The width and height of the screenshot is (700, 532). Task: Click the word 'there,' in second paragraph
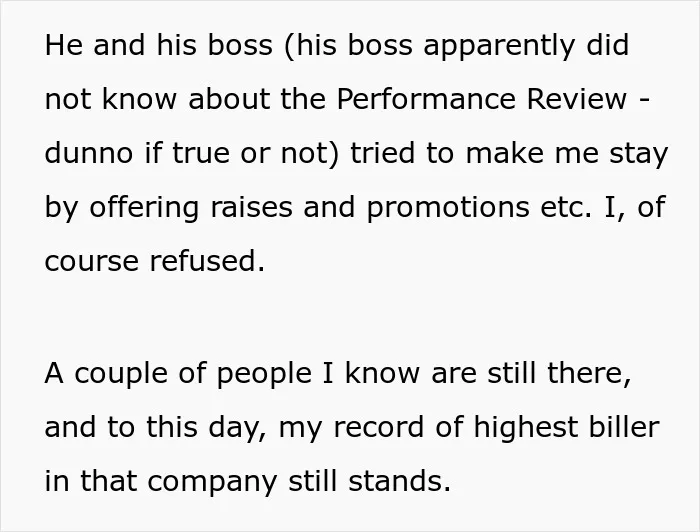[589, 373]
